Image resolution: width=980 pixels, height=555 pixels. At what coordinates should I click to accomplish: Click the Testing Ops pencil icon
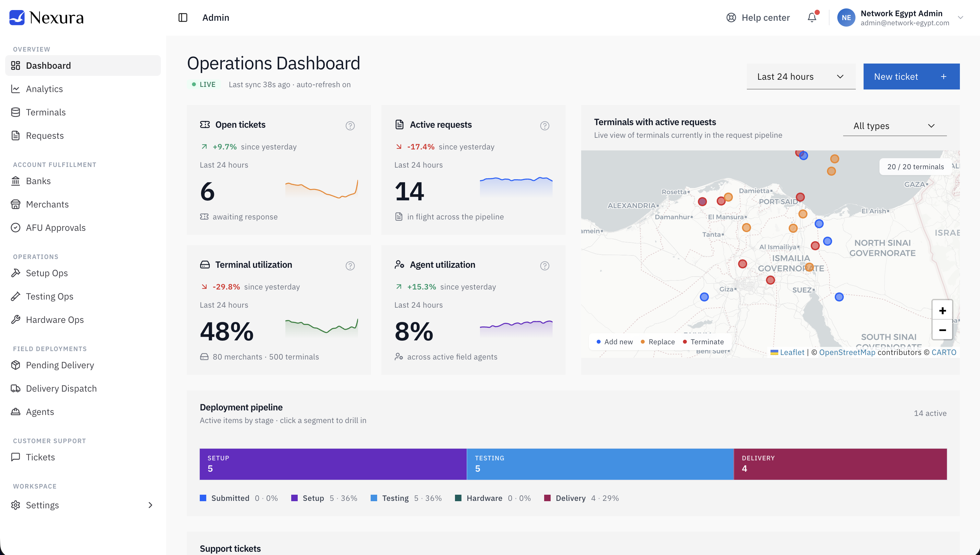(16, 296)
